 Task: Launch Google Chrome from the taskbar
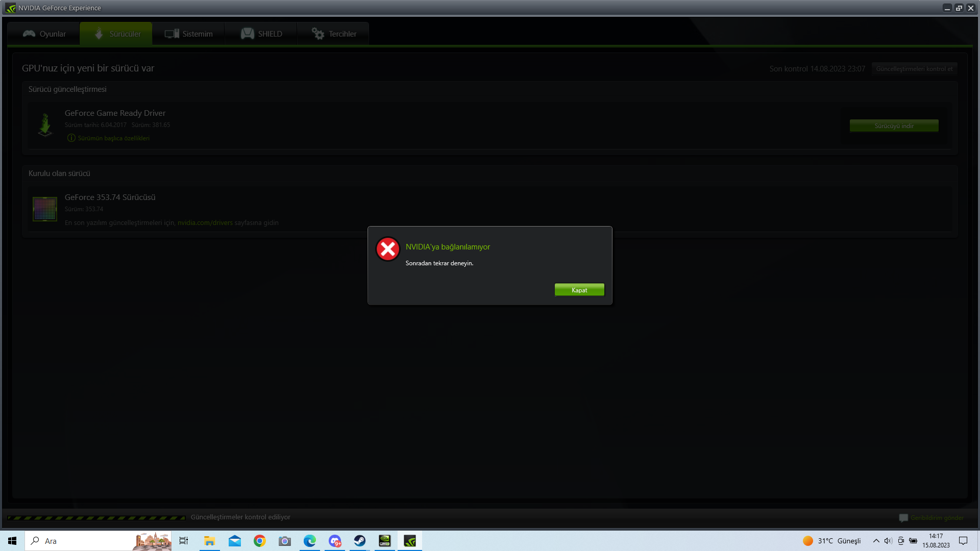260,541
